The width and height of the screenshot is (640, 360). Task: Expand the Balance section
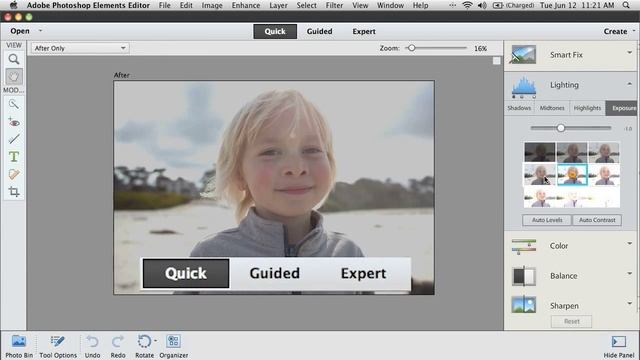pos(629,273)
